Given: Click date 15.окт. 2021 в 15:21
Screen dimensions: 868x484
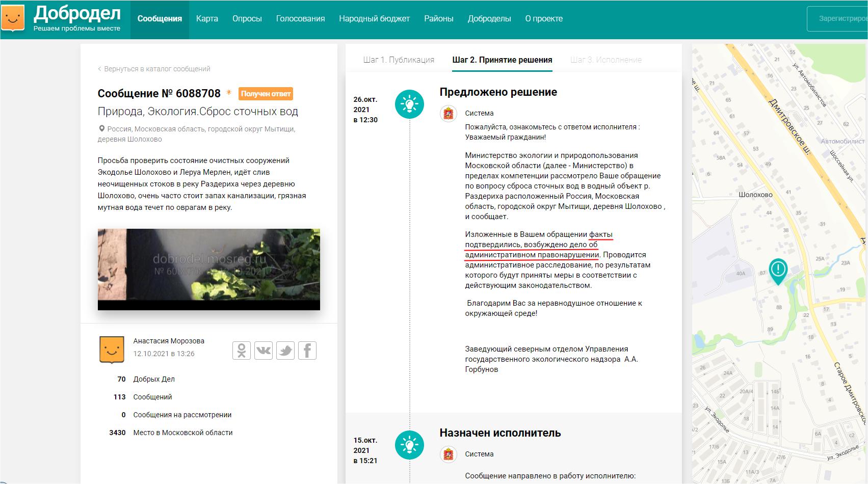Looking at the screenshot, I should coord(365,450).
